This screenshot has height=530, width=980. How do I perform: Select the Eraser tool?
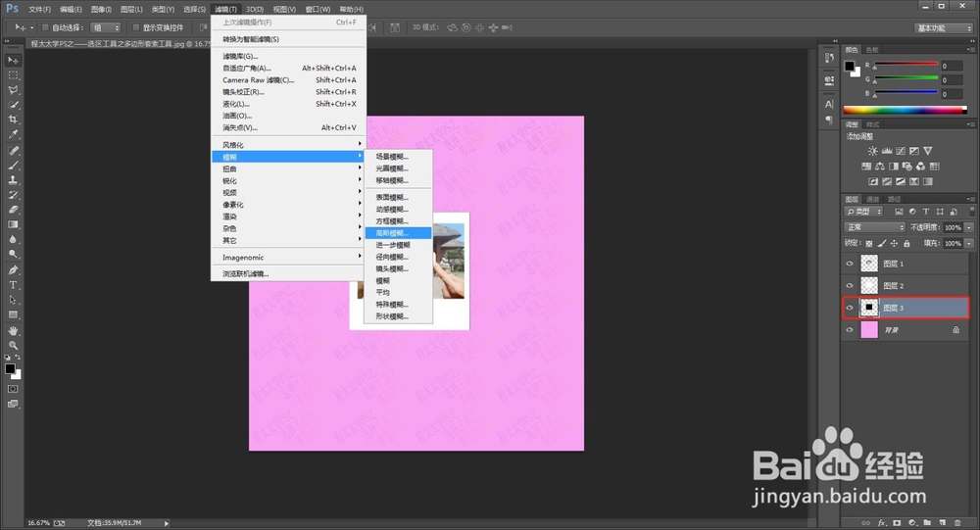(13, 210)
